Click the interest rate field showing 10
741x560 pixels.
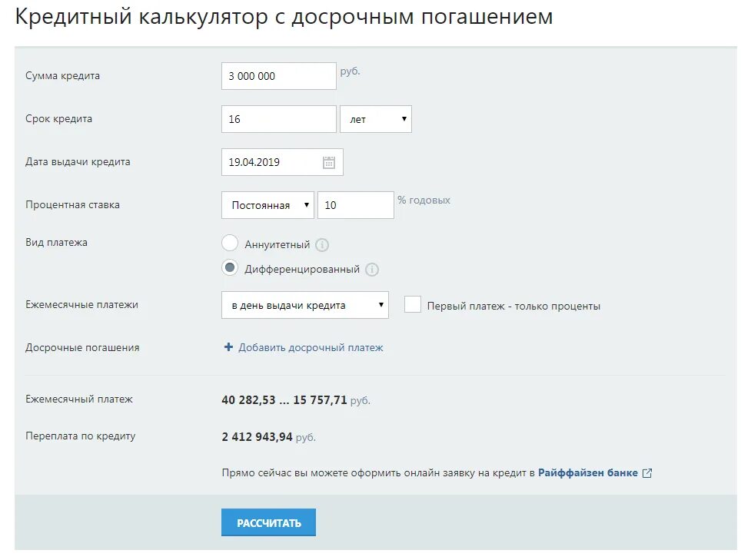(x=355, y=205)
